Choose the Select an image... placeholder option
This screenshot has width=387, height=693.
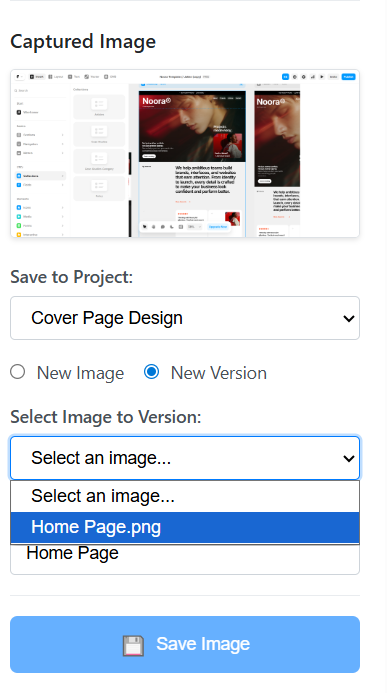[x=185, y=496]
